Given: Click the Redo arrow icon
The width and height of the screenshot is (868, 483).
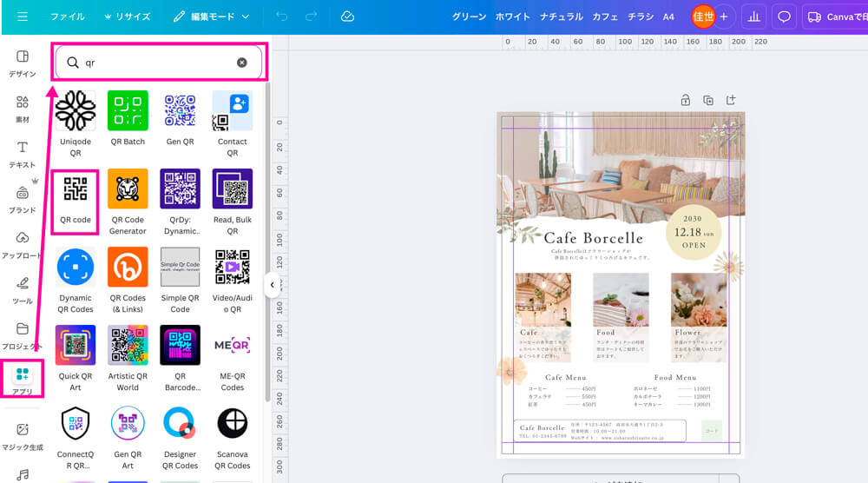Looking at the screenshot, I should point(311,17).
